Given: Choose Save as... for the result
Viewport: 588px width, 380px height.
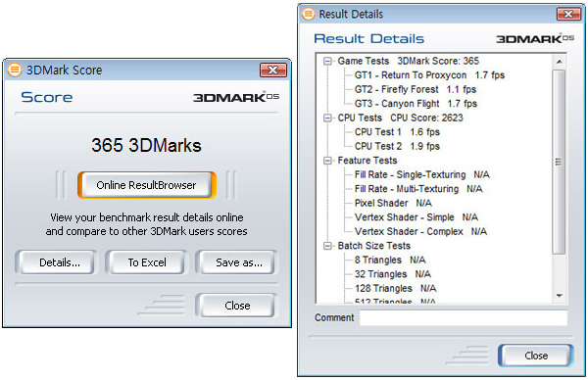Looking at the screenshot, I should pyautogui.click(x=237, y=262).
